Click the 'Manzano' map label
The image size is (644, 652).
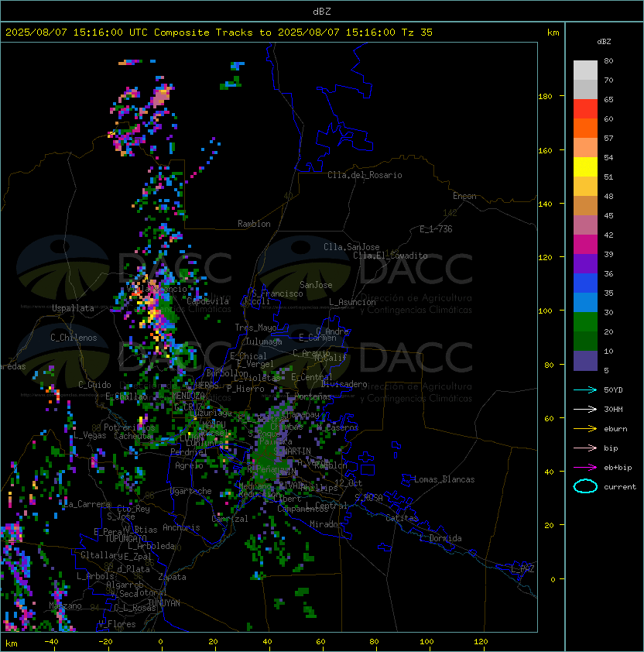coord(65,606)
